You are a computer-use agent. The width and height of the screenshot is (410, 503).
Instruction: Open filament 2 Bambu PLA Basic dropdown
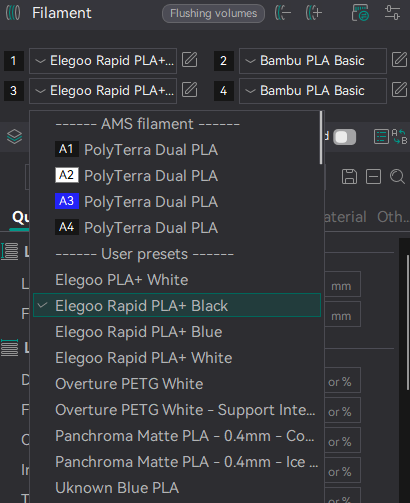(x=313, y=61)
